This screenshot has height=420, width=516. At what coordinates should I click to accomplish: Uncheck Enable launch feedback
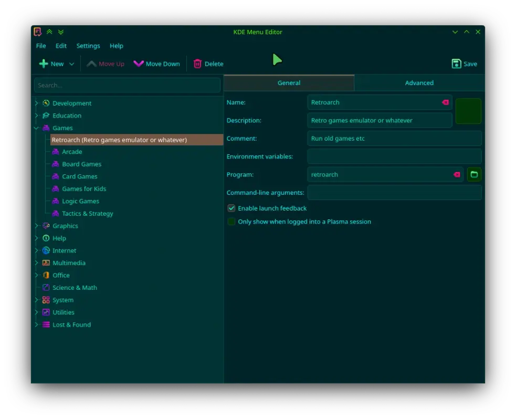pos(231,208)
